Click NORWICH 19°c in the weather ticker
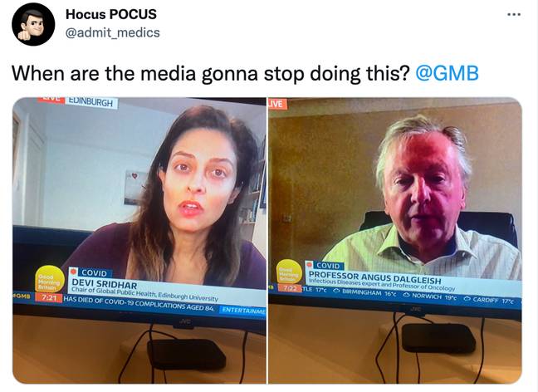 click(430, 296)
